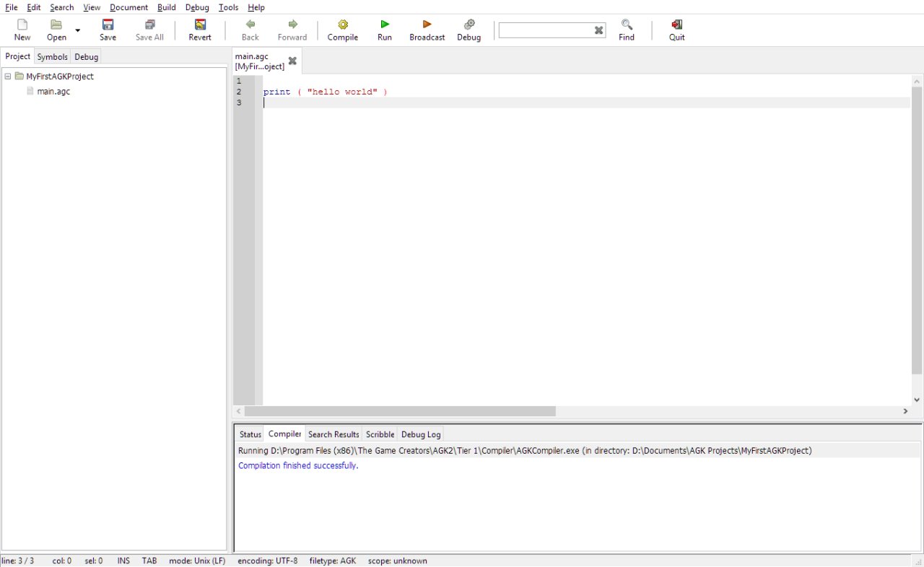Open the Build menu
The height and width of the screenshot is (567, 924).
[167, 7]
